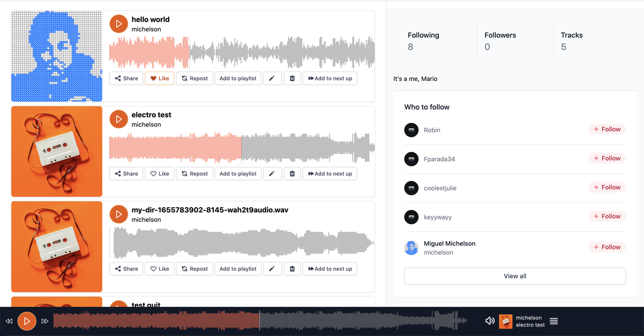The image size is (644, 336).
Task: Edit electro test with pencil icon
Action: coord(272,173)
